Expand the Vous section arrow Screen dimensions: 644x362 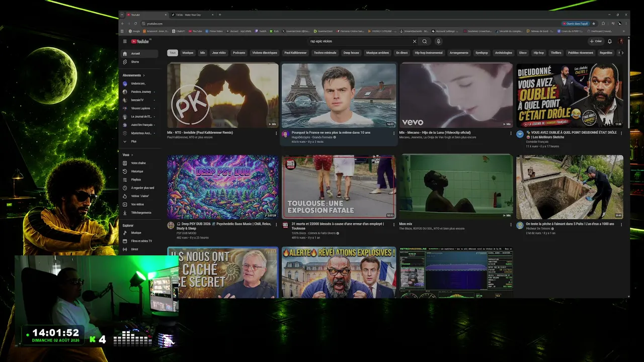click(132, 155)
